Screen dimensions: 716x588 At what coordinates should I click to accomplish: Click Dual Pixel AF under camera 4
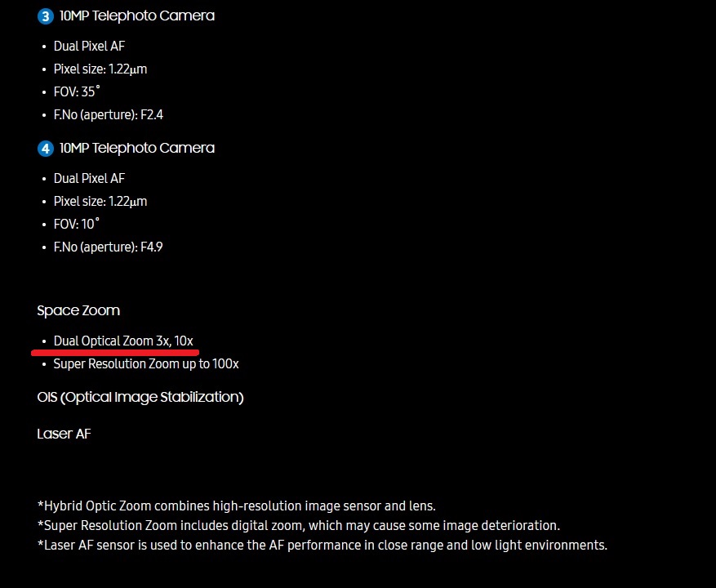pyautogui.click(x=89, y=178)
